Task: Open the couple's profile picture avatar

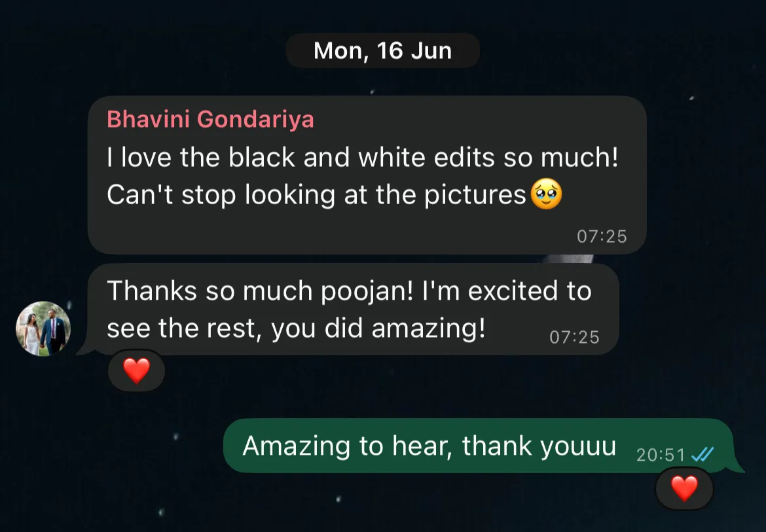Action: point(43,328)
